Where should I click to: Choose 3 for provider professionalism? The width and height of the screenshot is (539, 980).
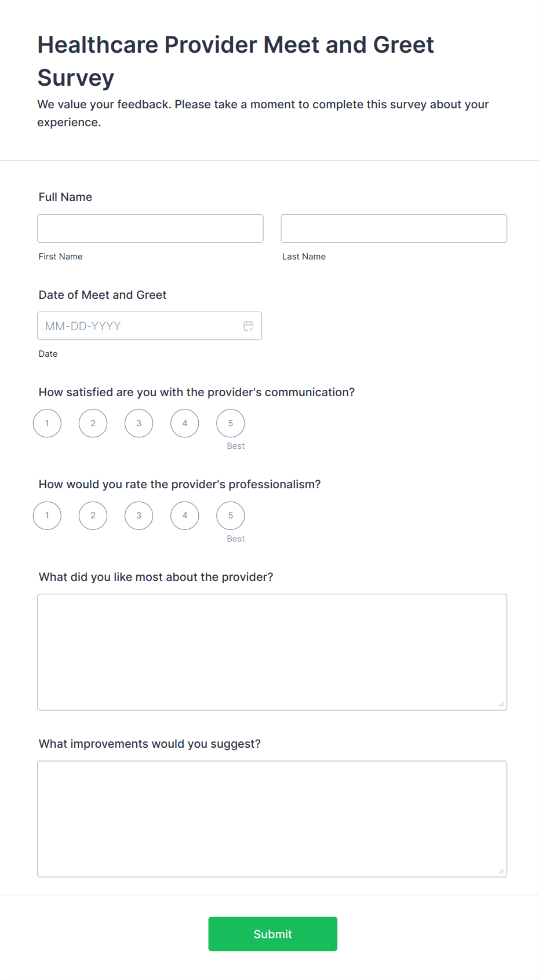pyautogui.click(x=139, y=515)
